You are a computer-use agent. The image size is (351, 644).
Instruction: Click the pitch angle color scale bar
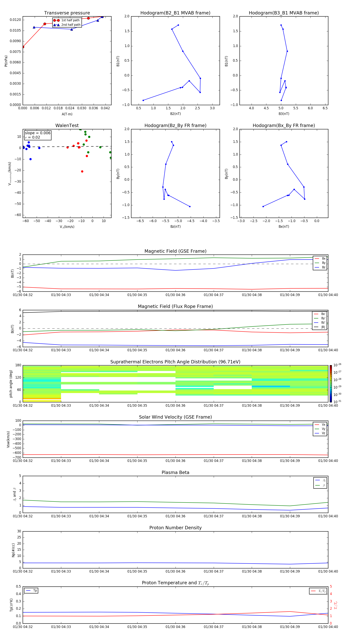pos(331,384)
